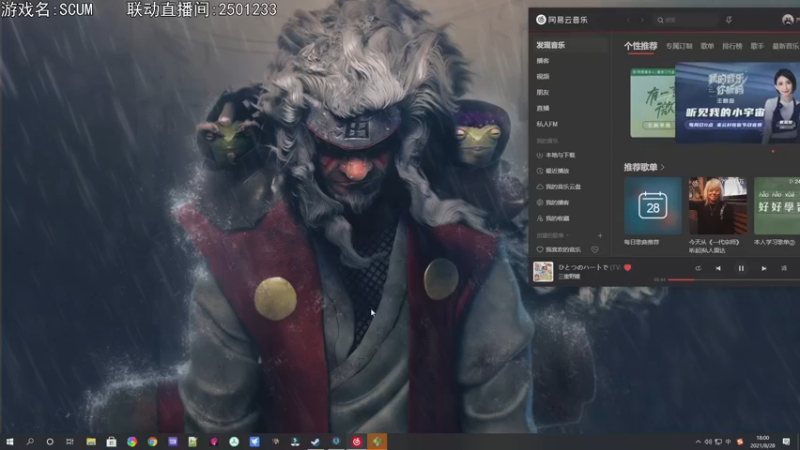Screen dimensions: 800x450
Task: Go forward with the right navigation arrow
Action: [x=642, y=20]
